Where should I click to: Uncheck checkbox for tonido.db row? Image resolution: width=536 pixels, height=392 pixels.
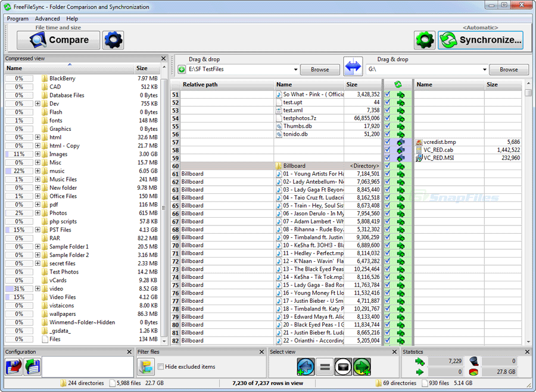[x=387, y=134]
